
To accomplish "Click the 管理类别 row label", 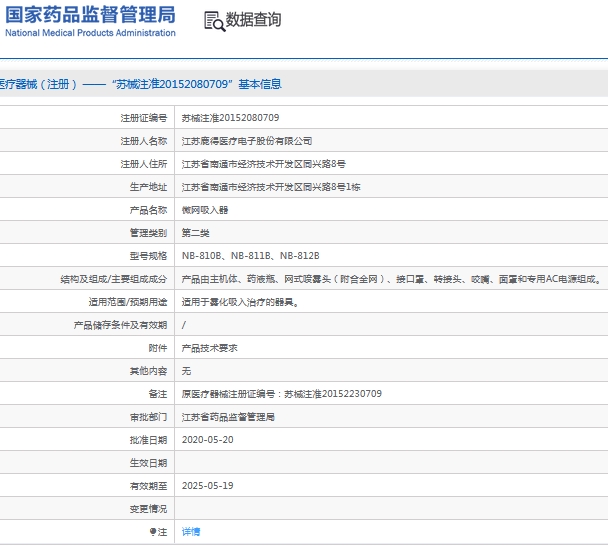I will point(148,233).
